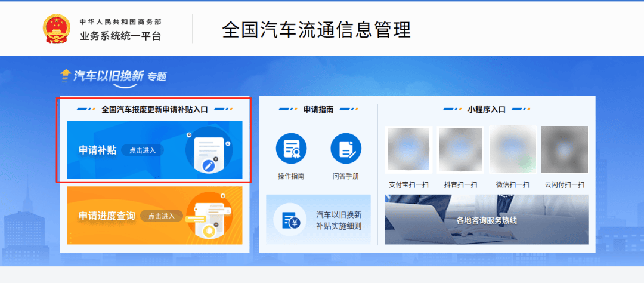Open the 申请进度查询 orange banner

point(155,216)
